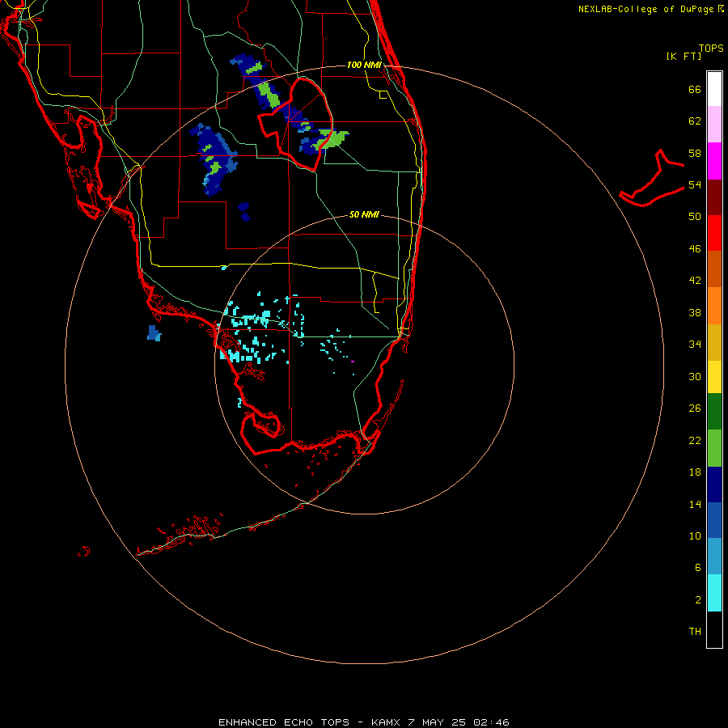Click the 100 NMI range ring label
728x728 pixels.
coord(364,65)
